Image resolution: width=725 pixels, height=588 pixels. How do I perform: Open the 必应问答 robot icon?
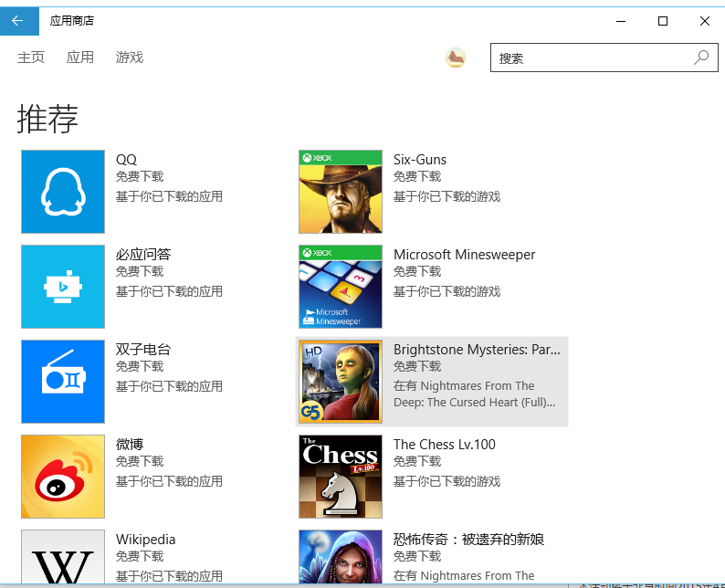click(63, 287)
